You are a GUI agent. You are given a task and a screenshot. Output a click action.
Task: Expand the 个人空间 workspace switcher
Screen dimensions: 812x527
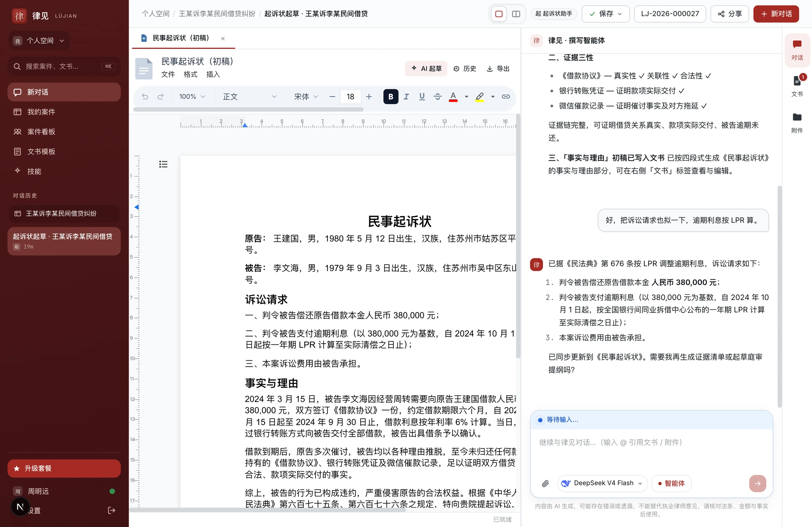tap(39, 41)
